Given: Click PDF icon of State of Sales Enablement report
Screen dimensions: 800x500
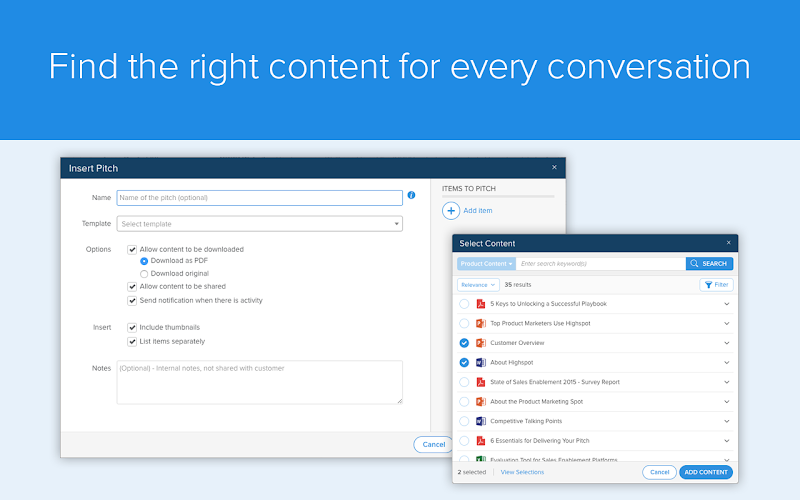Looking at the screenshot, I should pyautogui.click(x=480, y=382).
